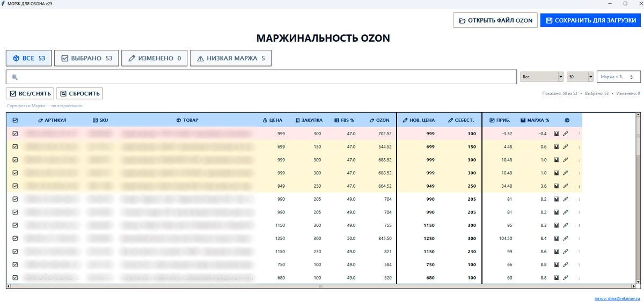Screen dimensions: 644x302
Task: Sort by the МАРЖА % column header
Action: (x=535, y=120)
